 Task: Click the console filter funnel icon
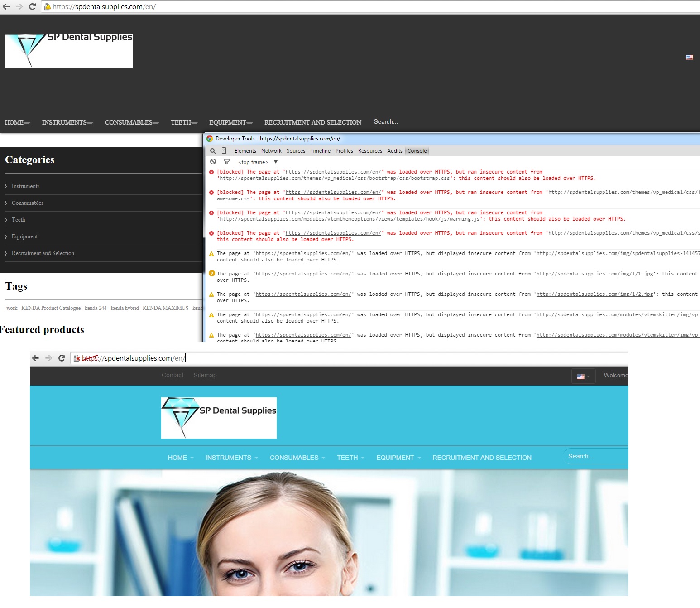[227, 162]
